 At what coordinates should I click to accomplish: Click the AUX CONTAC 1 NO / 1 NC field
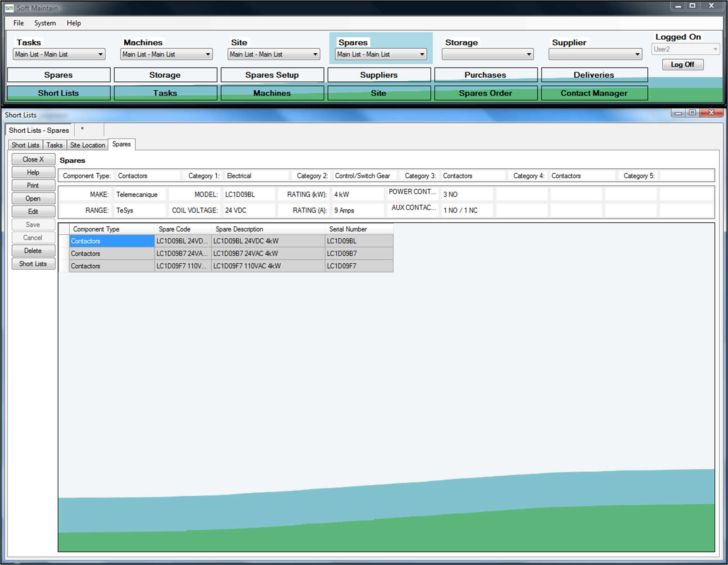click(x=467, y=210)
